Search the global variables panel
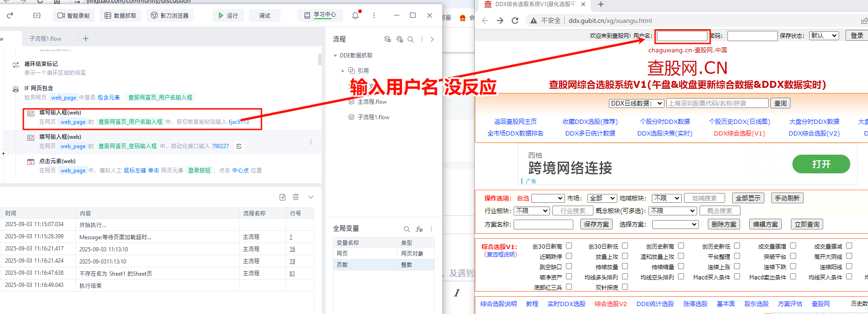868x314 pixels. pos(407,229)
